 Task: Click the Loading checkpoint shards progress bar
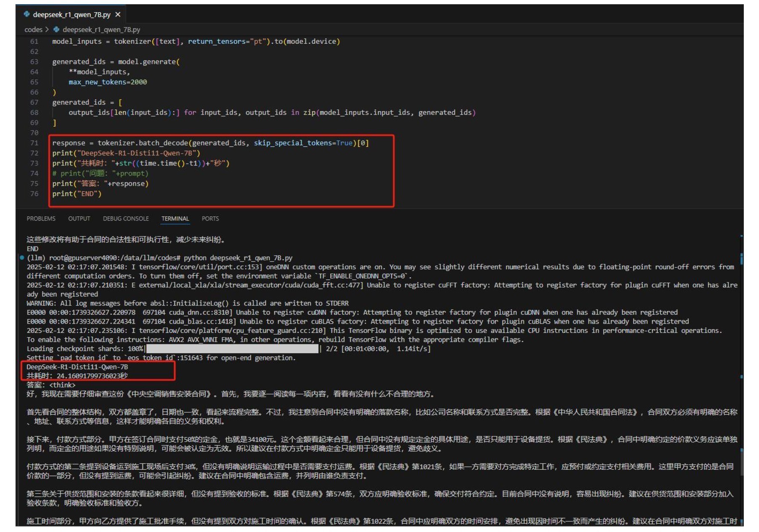[232, 349]
